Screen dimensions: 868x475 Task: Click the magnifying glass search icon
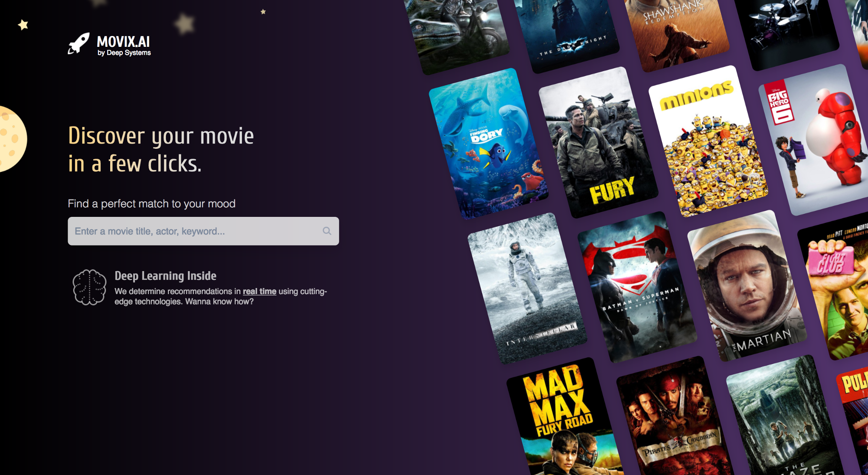pos(327,231)
